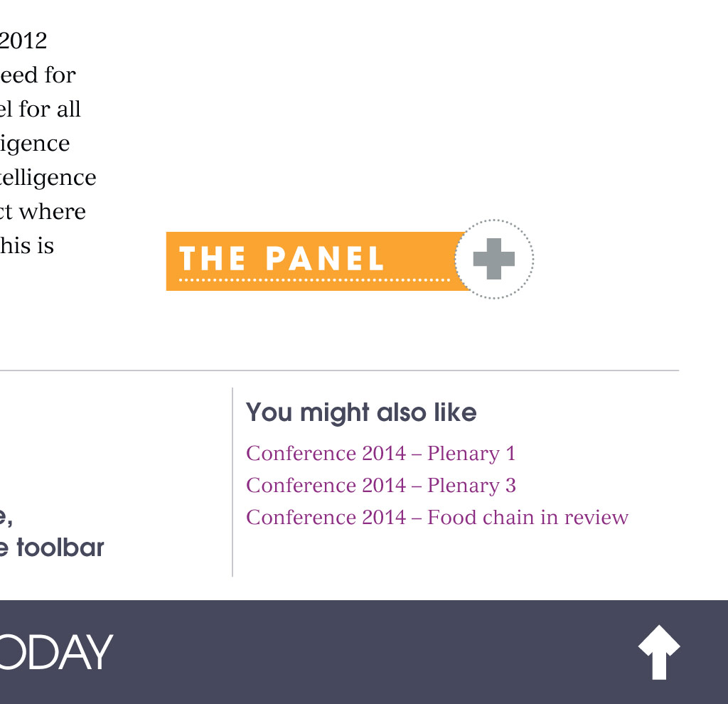Click the word 'PANEL' in the orange label
Viewport: 728px width, 704px height.
pyautogui.click(x=324, y=259)
